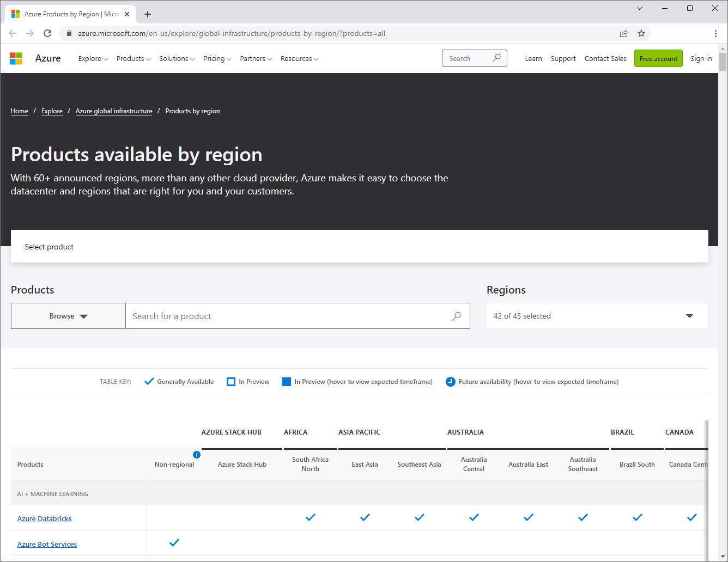
Task: Click the product search magnifier icon
Action: tap(457, 316)
